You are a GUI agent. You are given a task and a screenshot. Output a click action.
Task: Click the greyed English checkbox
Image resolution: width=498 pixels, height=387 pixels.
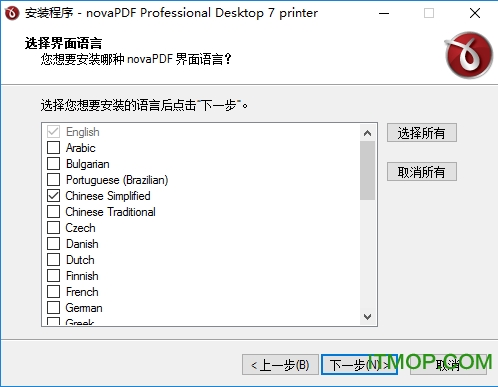click(x=53, y=131)
